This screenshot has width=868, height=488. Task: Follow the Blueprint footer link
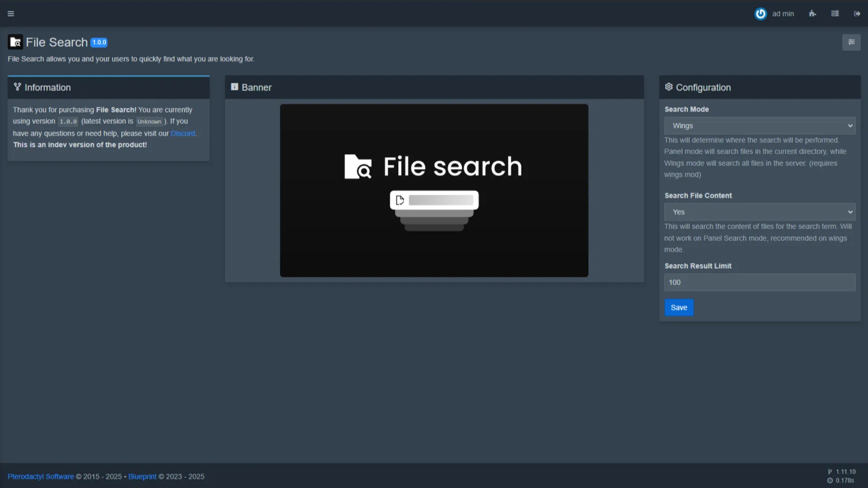coord(142,476)
